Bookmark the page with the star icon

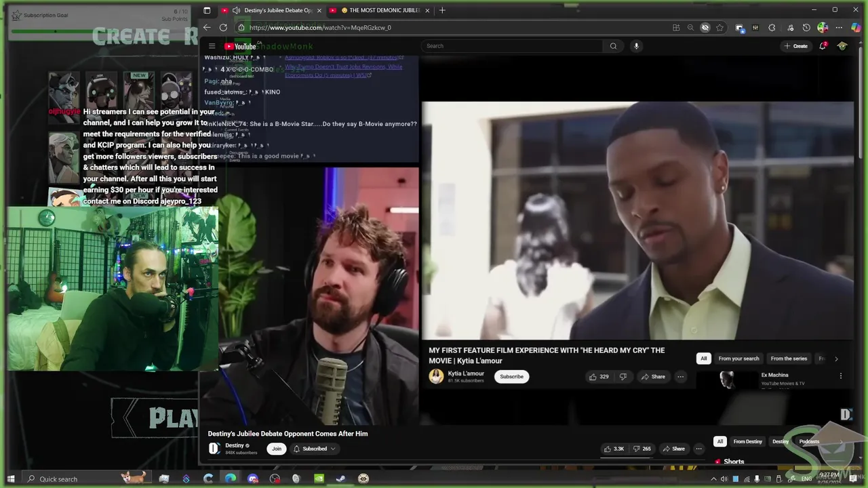coord(719,28)
